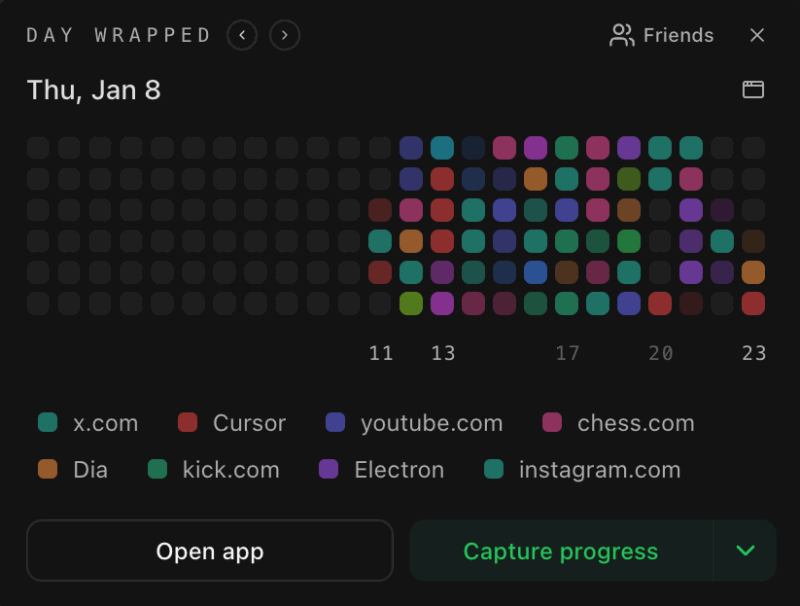Go to the previous day
The width and height of the screenshot is (800, 606).
[x=242, y=36]
